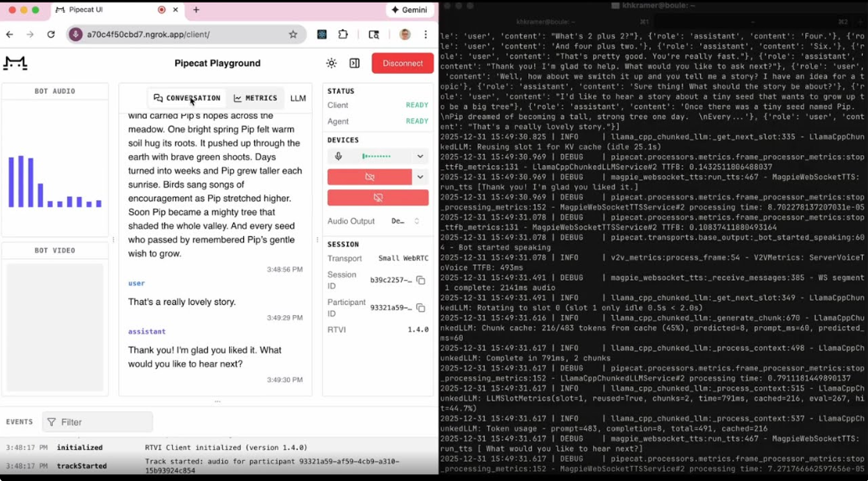Focus the Events Filter field
Image resolution: width=868 pixels, height=481 pixels.
click(x=97, y=422)
